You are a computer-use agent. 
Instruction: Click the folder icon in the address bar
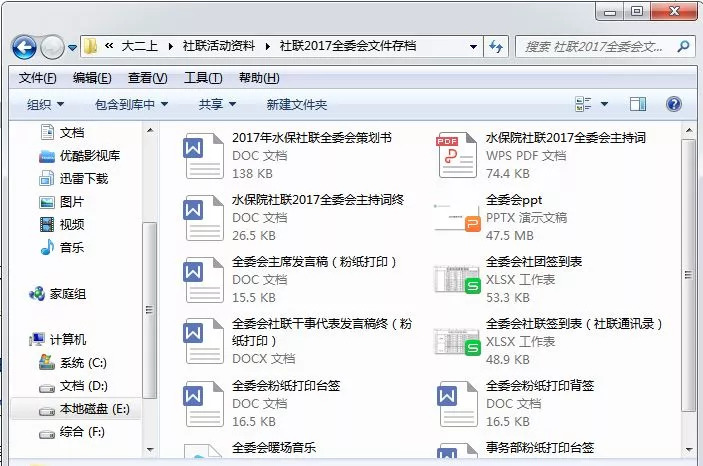click(x=91, y=46)
